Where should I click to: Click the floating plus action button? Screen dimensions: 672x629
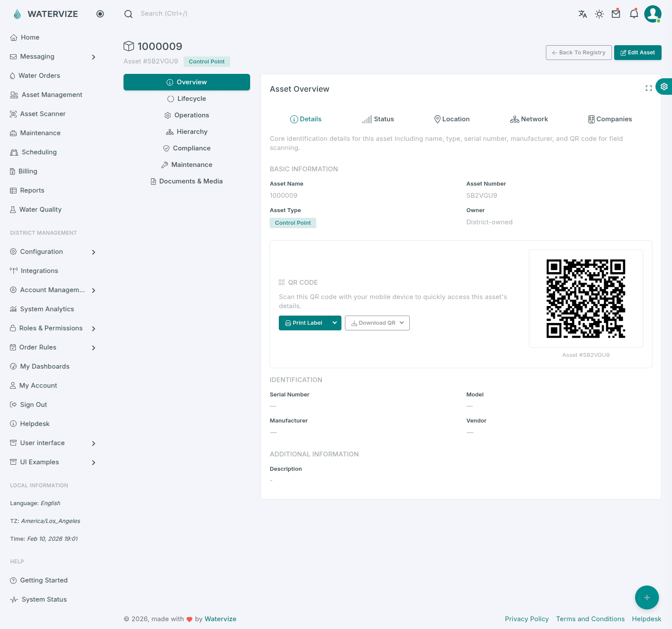(x=647, y=598)
